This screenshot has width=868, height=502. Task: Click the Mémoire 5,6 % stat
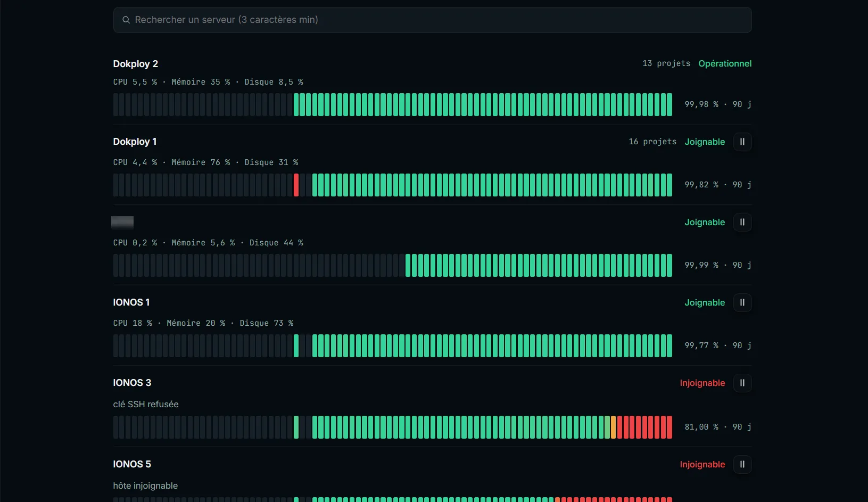pos(203,243)
